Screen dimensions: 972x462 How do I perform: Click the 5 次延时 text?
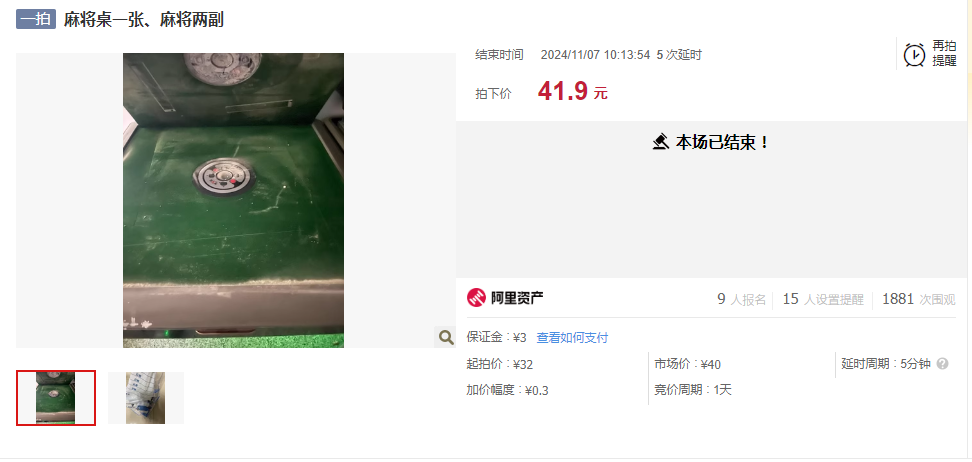(679, 55)
